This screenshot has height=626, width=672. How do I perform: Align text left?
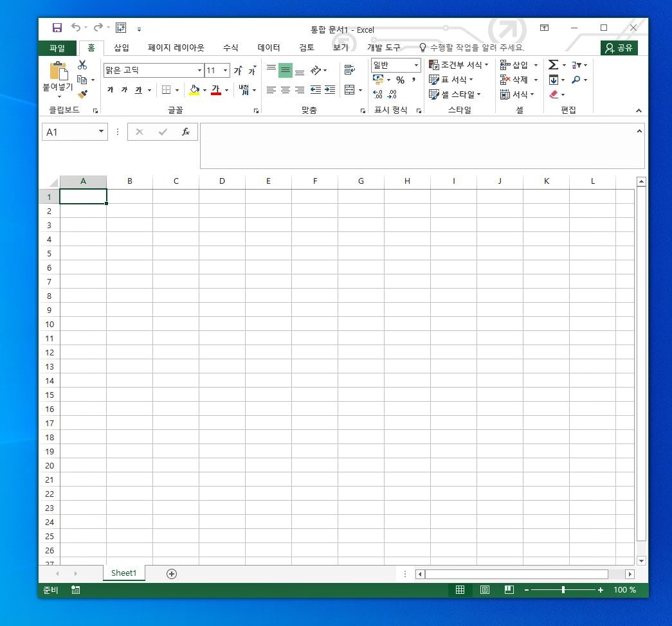click(271, 89)
